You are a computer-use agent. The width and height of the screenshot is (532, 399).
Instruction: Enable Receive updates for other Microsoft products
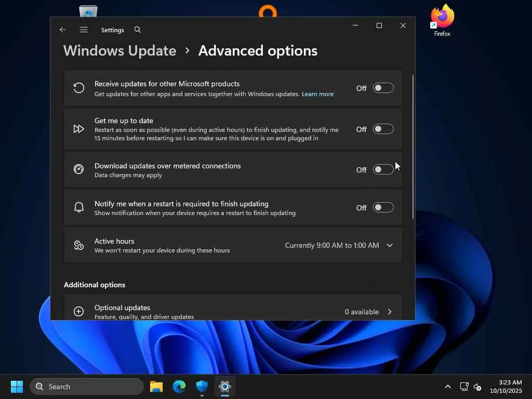pyautogui.click(x=383, y=88)
